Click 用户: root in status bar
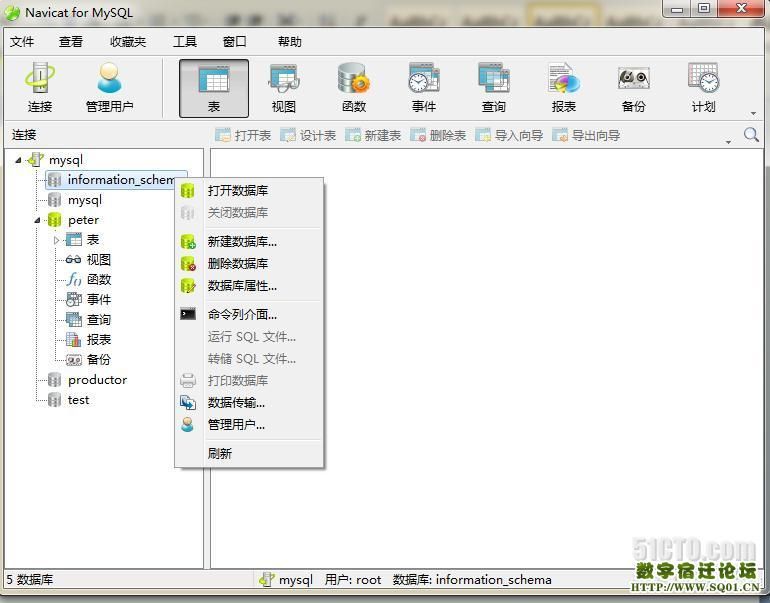 point(353,580)
